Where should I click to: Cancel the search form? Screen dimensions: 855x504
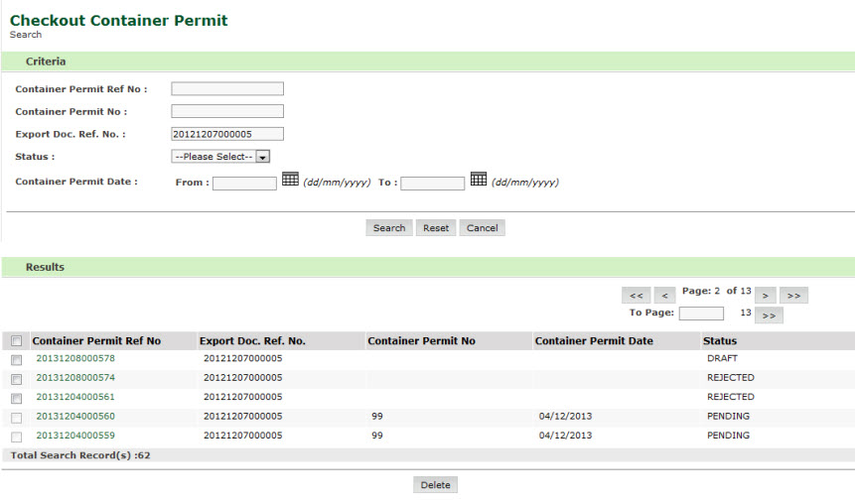coord(482,228)
